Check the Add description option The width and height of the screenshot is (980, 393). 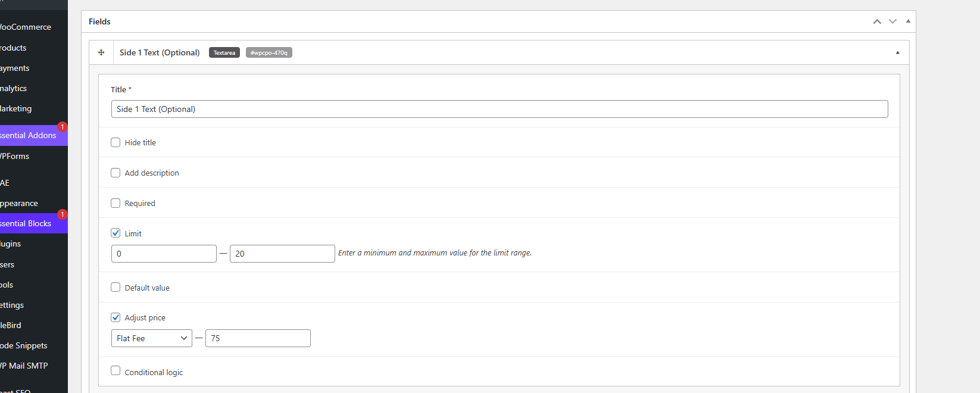coord(116,173)
